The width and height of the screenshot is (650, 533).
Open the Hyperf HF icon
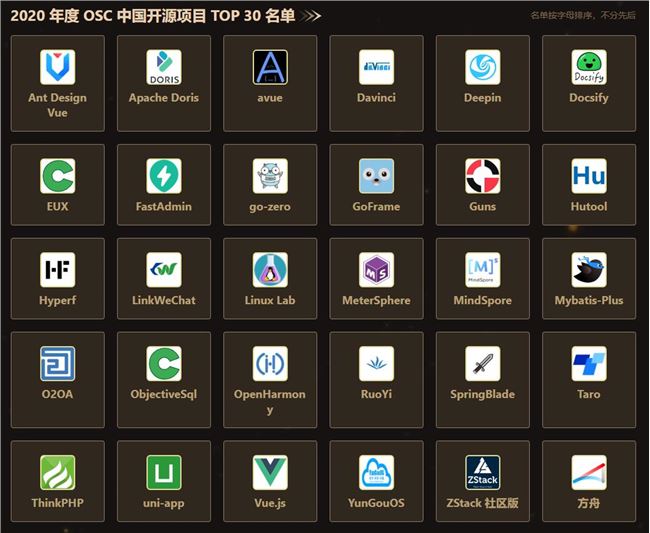(58, 270)
